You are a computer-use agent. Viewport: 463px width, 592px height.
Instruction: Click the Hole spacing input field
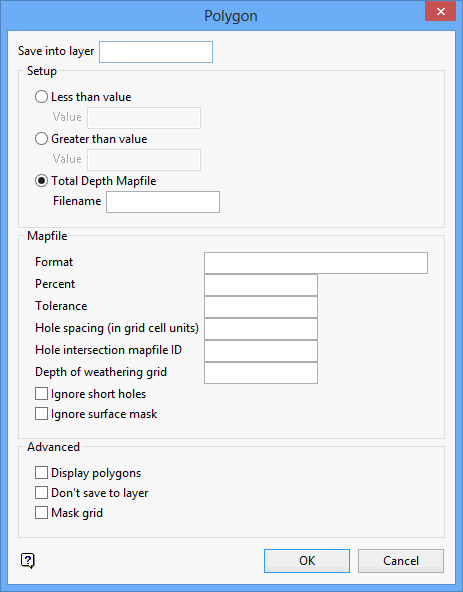pos(261,328)
